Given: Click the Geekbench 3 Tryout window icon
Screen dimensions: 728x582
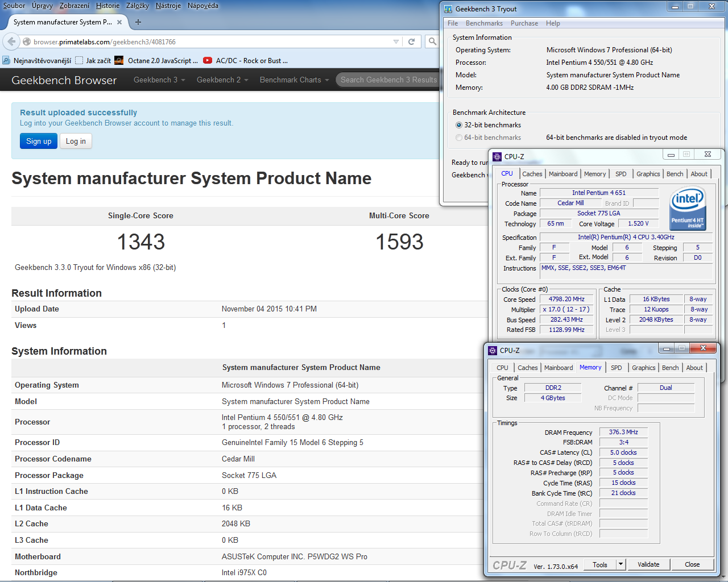Looking at the screenshot, I should pyautogui.click(x=448, y=9).
